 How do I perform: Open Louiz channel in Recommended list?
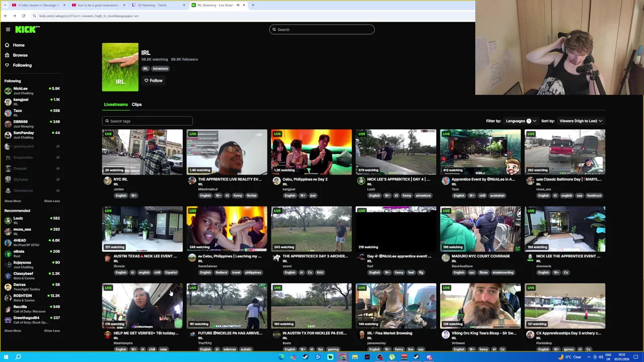pyautogui.click(x=32, y=220)
